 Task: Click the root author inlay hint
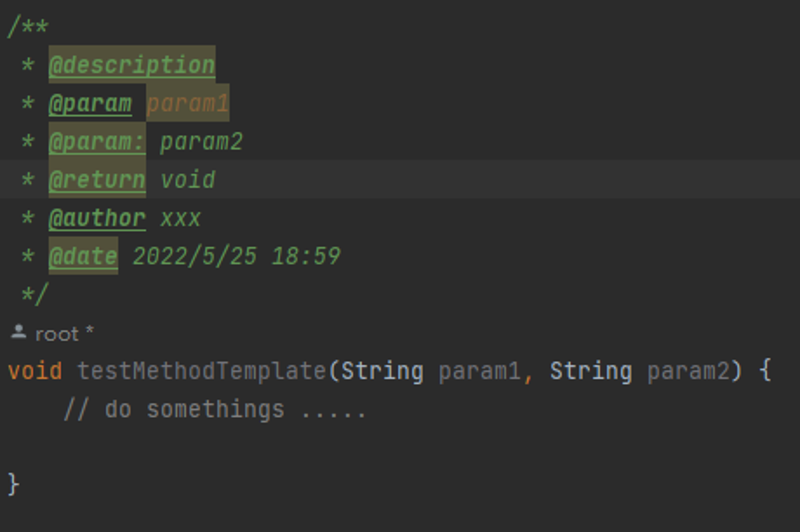(x=64, y=334)
